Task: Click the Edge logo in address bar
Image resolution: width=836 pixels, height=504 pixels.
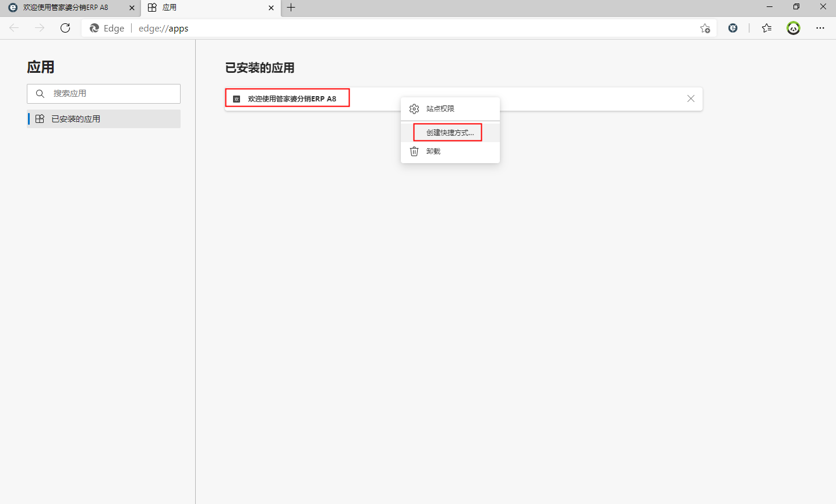Action: (94, 28)
